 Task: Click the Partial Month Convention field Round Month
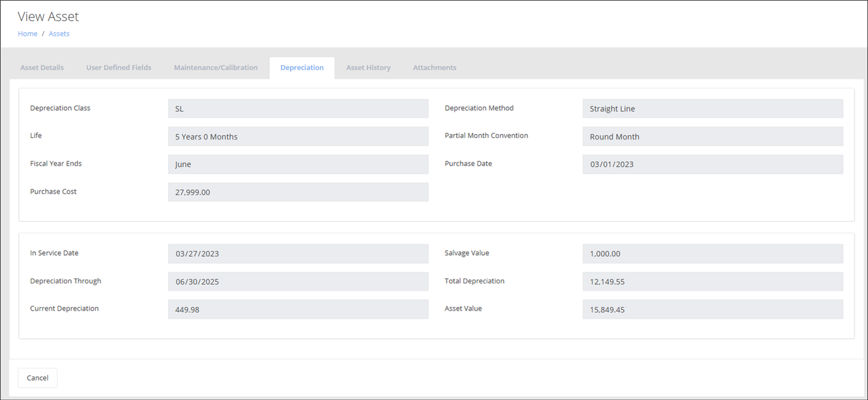pos(713,136)
